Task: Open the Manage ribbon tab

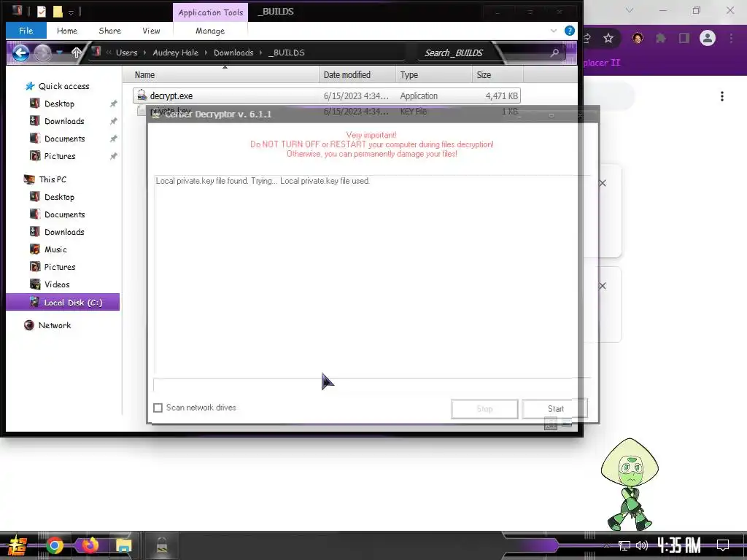Action: (210, 31)
